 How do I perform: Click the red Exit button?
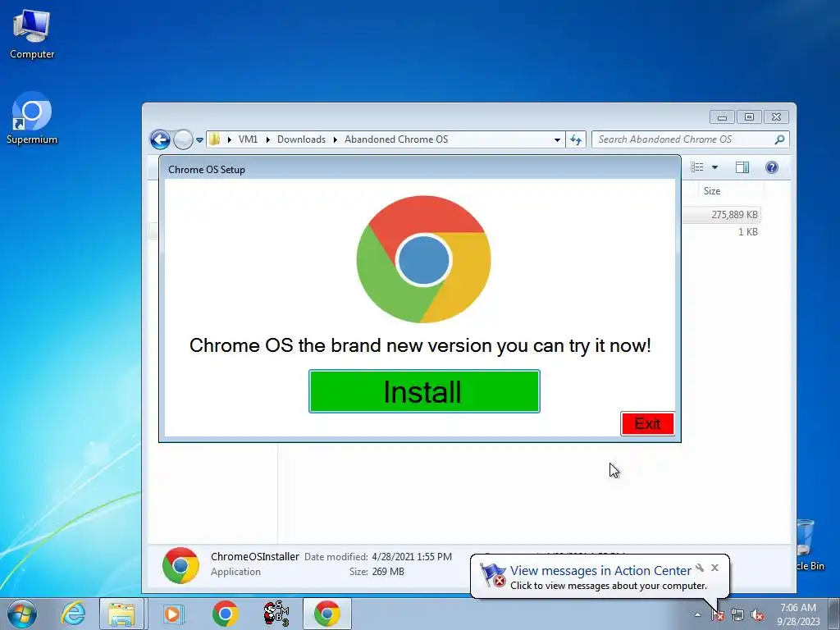[647, 424]
